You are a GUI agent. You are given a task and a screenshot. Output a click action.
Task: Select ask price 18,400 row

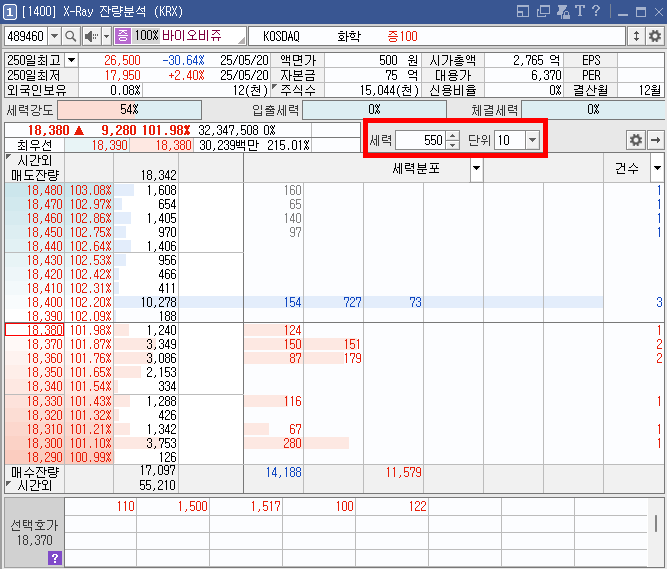coord(34,302)
